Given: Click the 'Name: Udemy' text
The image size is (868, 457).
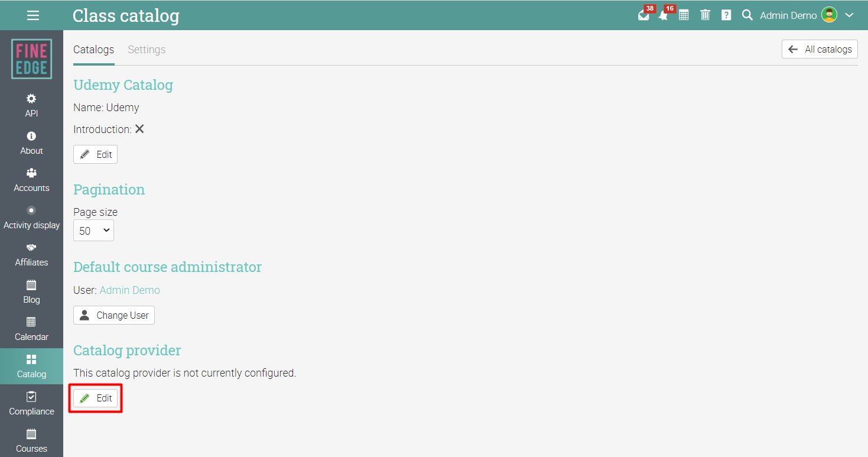Looking at the screenshot, I should (x=106, y=108).
